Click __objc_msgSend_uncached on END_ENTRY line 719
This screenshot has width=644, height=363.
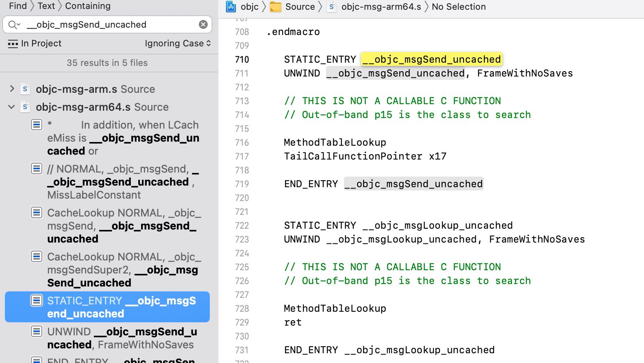tap(413, 184)
